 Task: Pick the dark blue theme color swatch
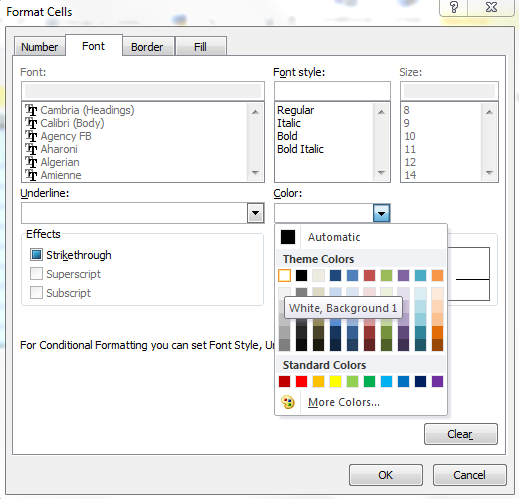click(335, 276)
